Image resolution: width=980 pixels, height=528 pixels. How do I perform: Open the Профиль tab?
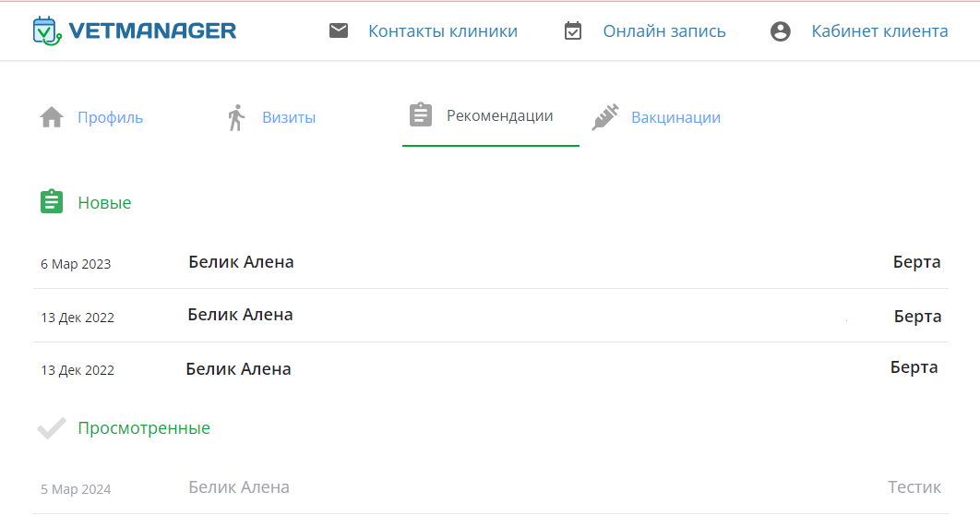click(x=110, y=118)
